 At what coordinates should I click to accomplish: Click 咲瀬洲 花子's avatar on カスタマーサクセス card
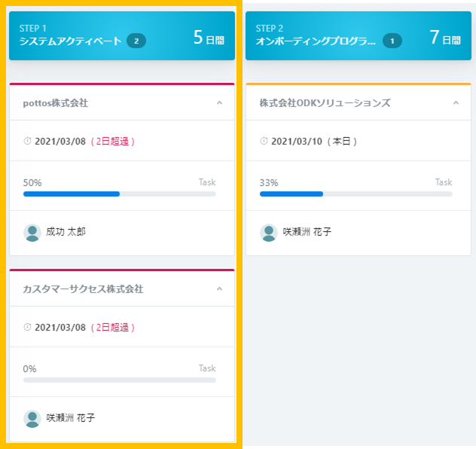[x=32, y=419]
